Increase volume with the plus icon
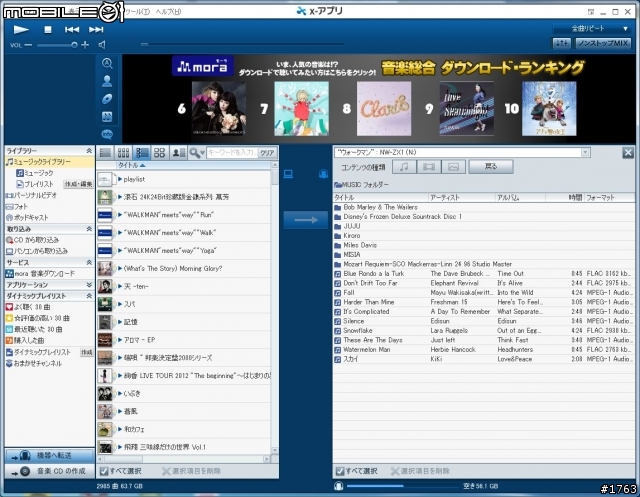The image size is (640, 497). pyautogui.click(x=85, y=45)
